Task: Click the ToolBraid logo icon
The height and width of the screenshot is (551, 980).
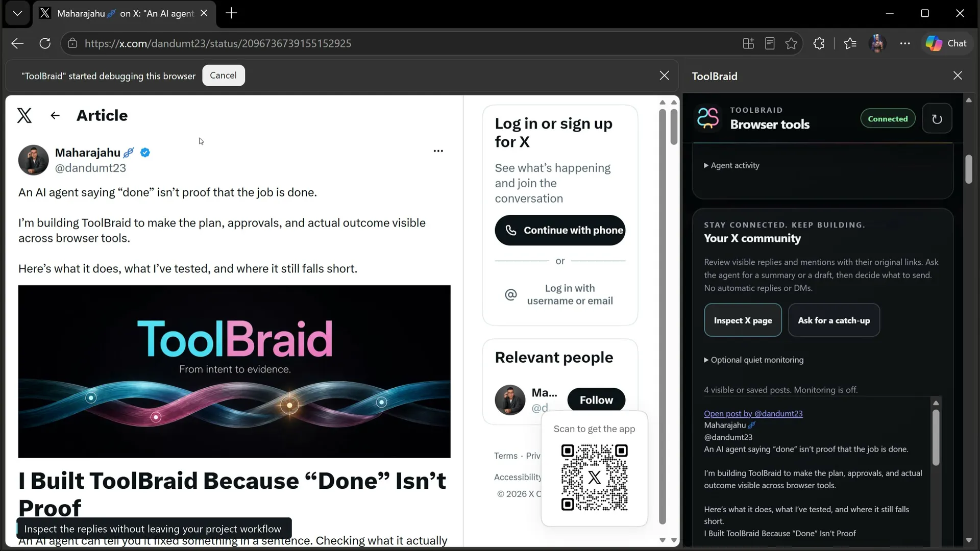Action: [x=708, y=118]
